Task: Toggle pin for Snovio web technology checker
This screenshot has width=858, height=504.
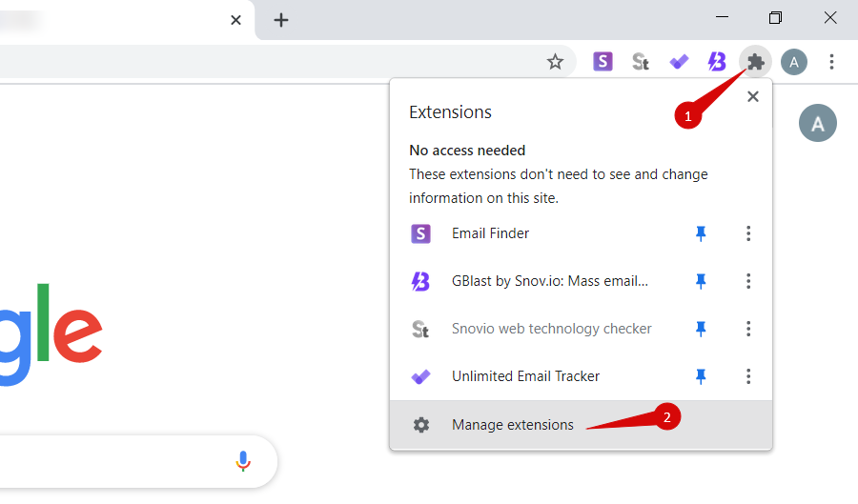Action: pyautogui.click(x=701, y=329)
